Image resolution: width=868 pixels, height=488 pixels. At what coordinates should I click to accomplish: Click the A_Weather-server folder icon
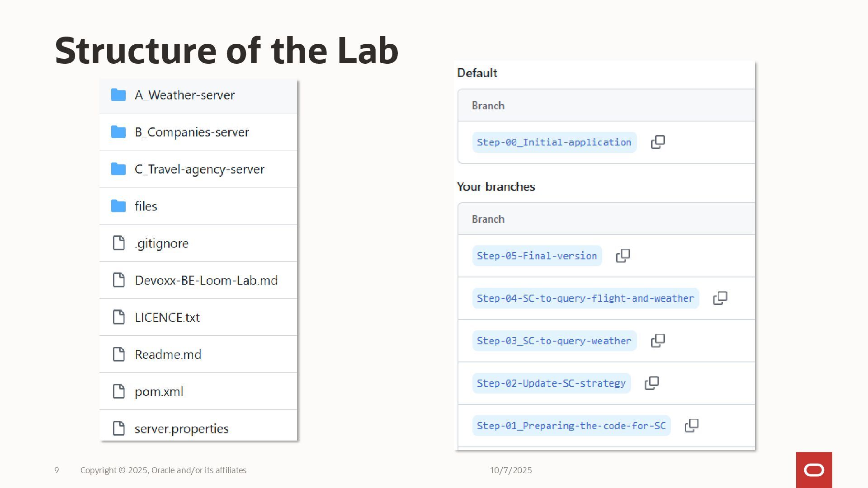118,95
